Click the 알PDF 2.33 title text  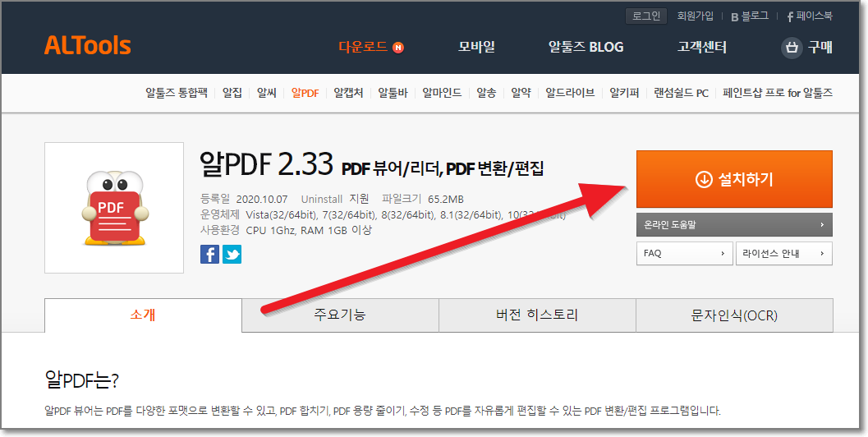coord(266,164)
